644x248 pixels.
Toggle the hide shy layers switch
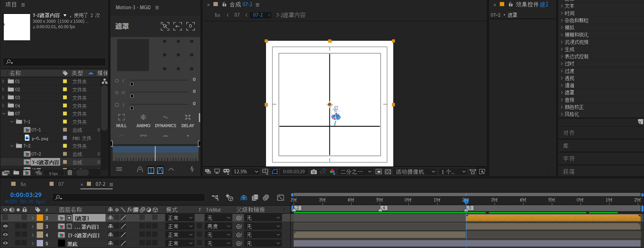click(x=244, y=197)
